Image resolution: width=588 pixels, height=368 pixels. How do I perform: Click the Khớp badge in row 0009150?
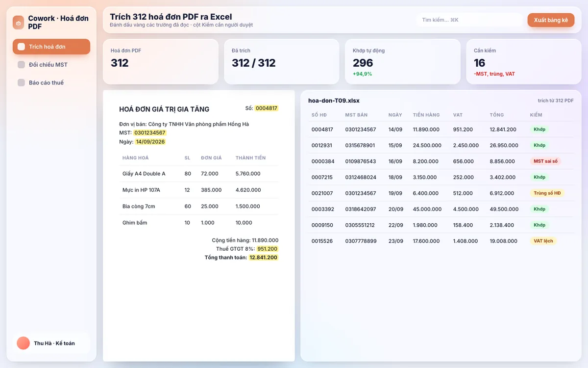(539, 225)
